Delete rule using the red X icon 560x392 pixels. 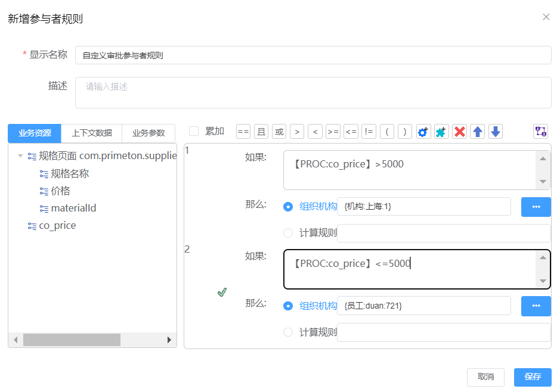pos(459,132)
